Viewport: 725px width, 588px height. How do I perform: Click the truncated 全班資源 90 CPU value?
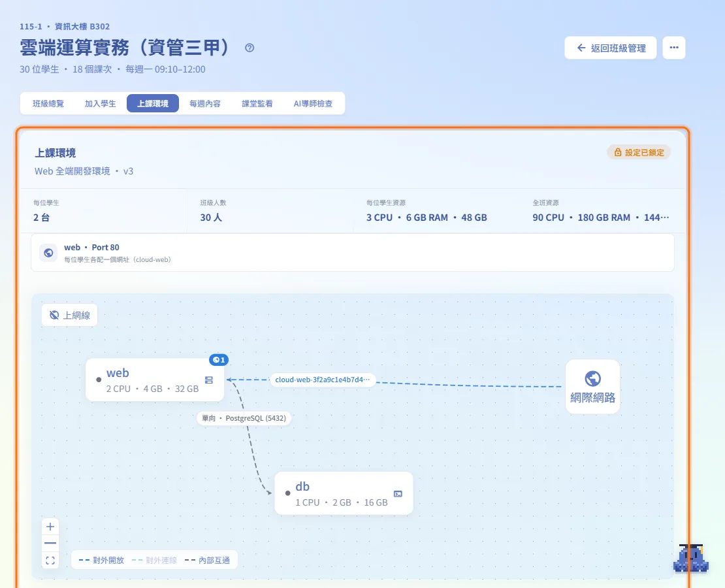click(x=601, y=218)
